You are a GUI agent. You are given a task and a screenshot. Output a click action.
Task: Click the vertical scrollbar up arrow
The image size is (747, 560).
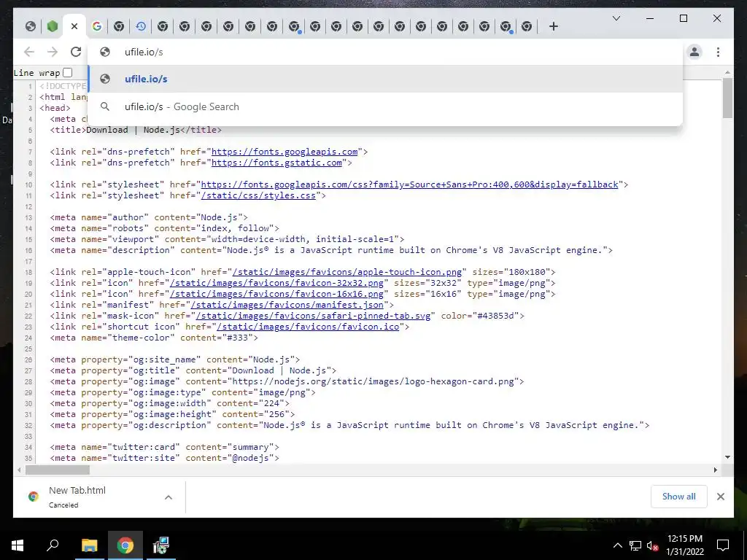pos(727,72)
